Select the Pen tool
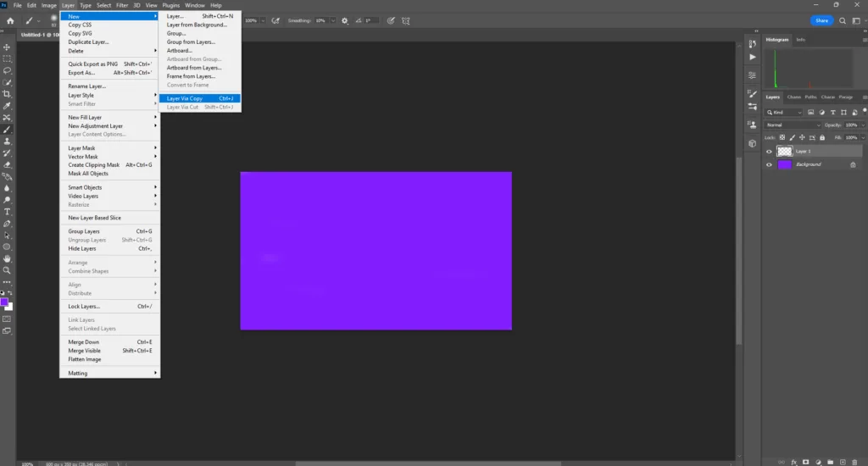The width and height of the screenshot is (868, 466). 7,224
